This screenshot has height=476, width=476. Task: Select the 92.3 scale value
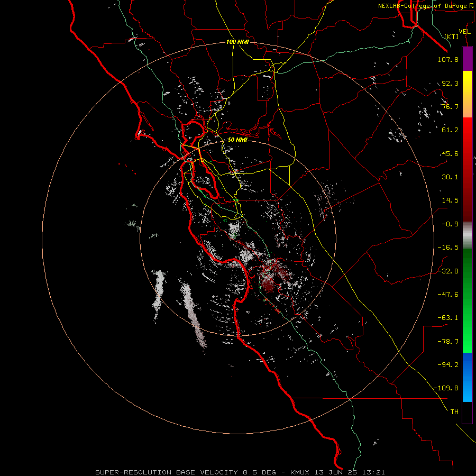click(x=450, y=83)
